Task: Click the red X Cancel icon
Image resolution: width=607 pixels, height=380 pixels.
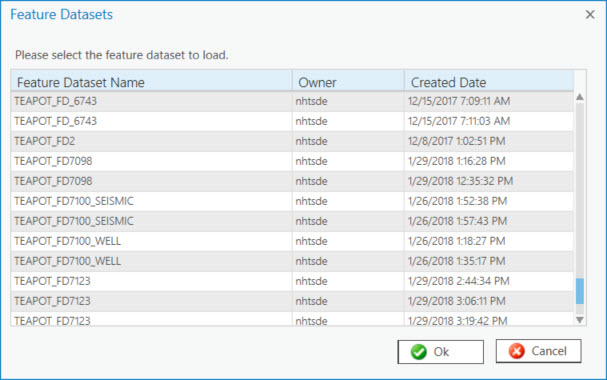Action: [517, 351]
